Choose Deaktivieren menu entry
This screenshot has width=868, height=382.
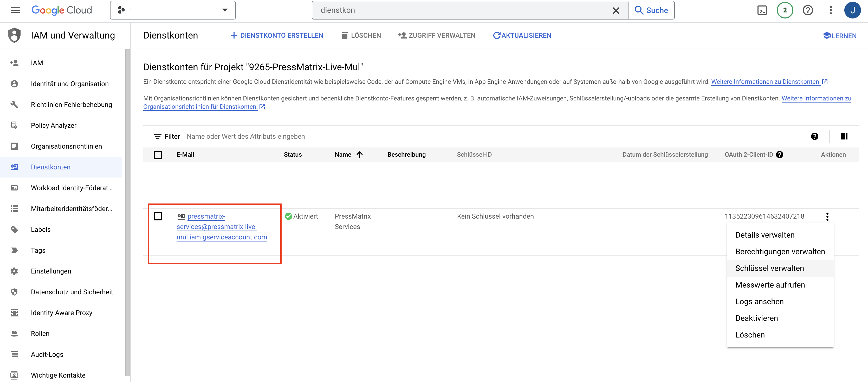click(780, 319)
